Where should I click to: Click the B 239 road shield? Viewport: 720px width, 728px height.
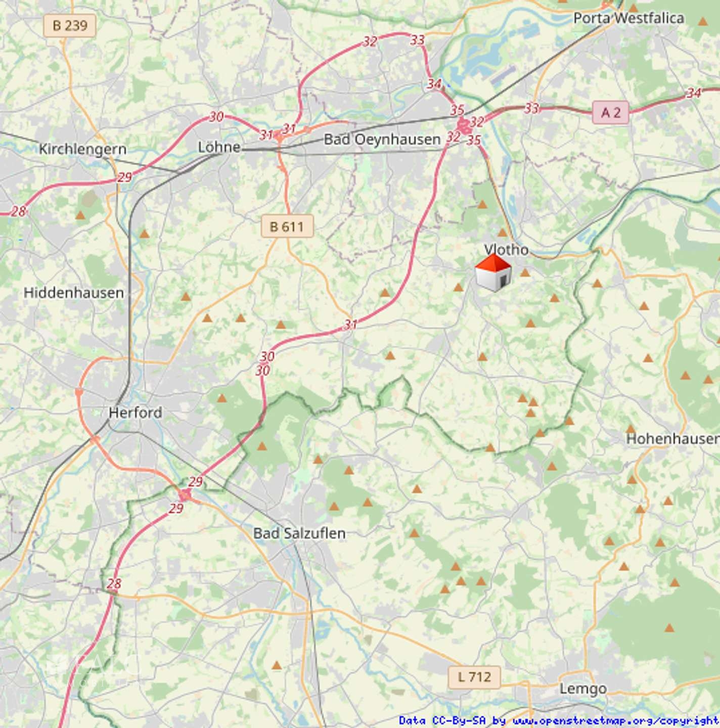[70, 25]
